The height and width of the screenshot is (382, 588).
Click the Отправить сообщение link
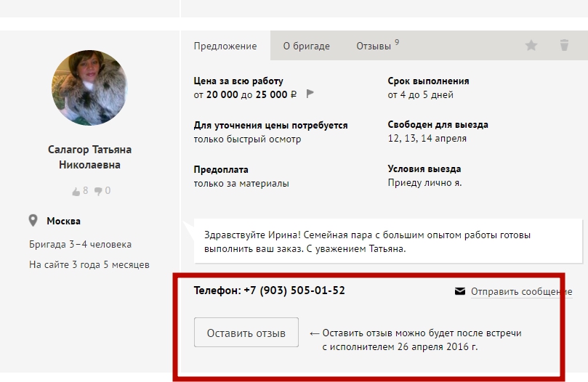coord(521,292)
